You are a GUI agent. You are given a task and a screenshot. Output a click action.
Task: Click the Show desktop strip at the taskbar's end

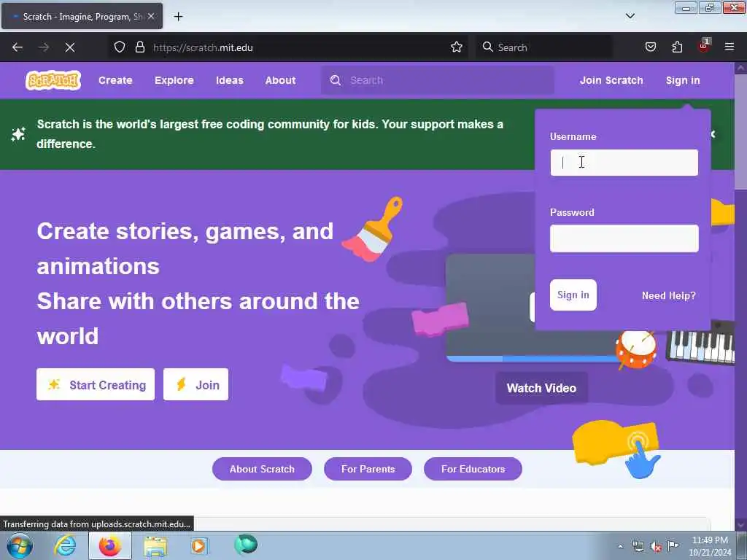pyautogui.click(x=743, y=546)
